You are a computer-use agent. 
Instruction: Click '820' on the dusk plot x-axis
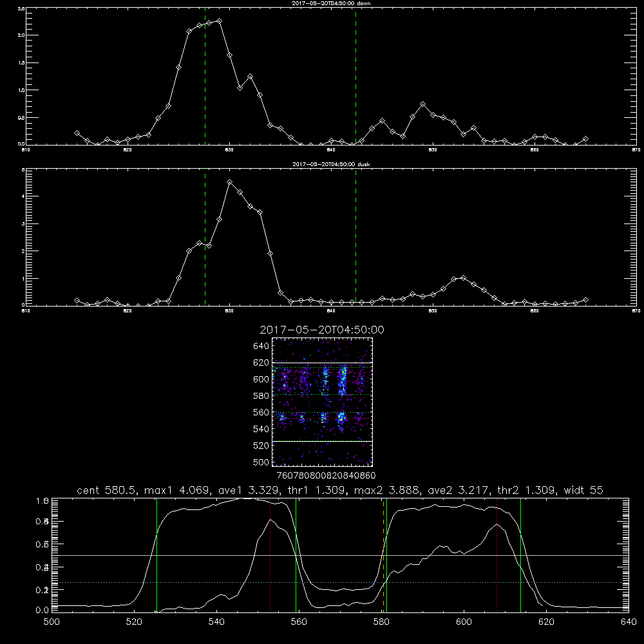click(128, 311)
